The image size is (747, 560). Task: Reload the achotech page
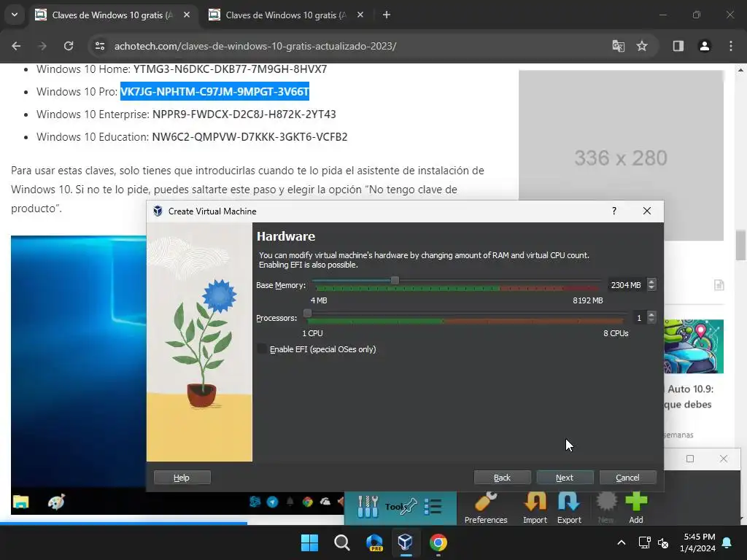(x=69, y=46)
